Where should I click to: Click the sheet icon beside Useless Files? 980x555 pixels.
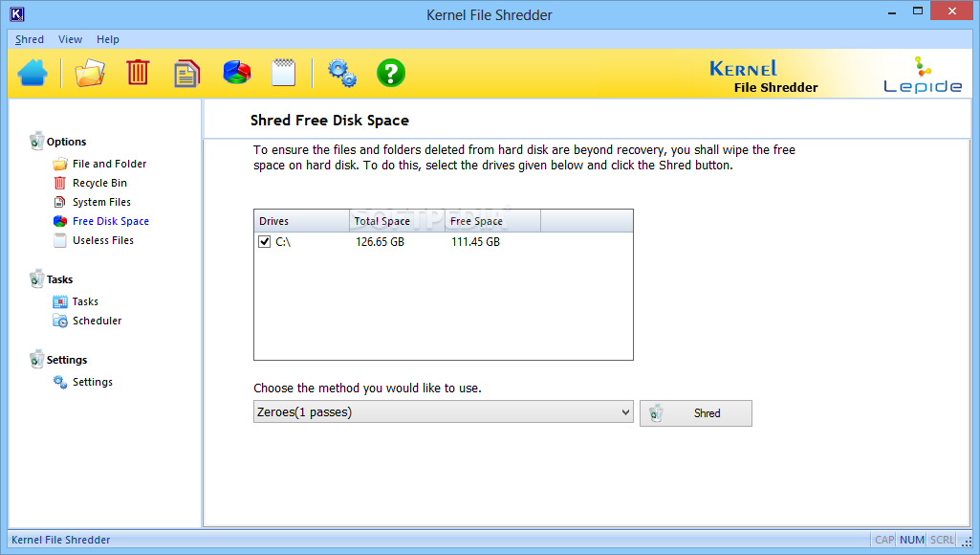point(60,240)
